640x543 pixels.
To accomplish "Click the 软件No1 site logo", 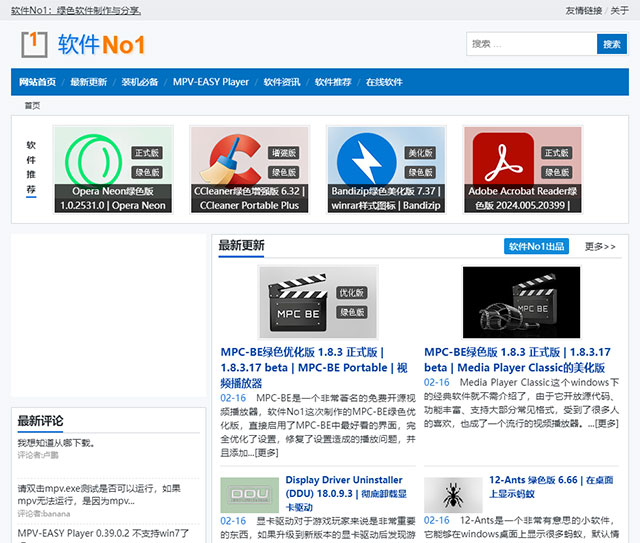I will [84, 44].
